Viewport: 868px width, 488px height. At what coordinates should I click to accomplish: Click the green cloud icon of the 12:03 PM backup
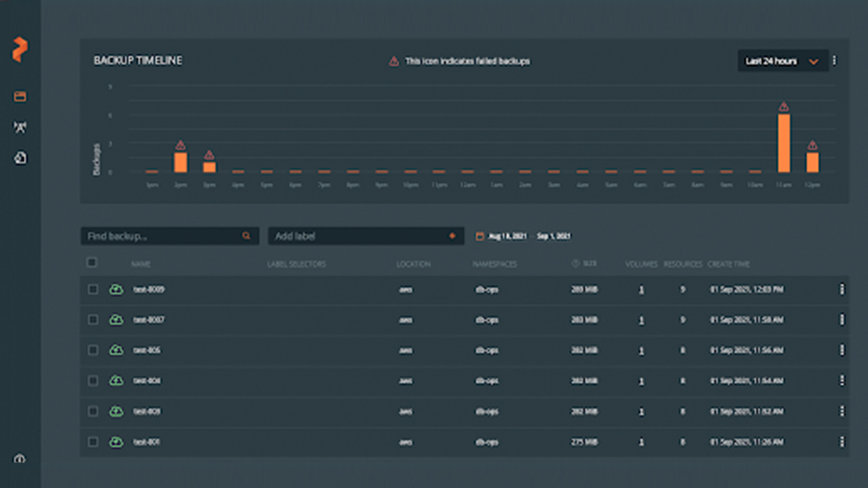click(116, 290)
